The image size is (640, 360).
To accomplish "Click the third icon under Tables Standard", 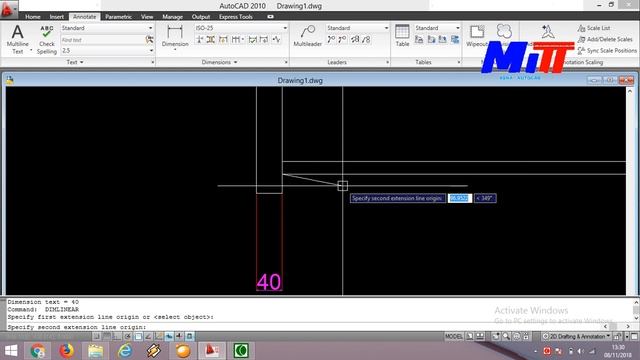I will (x=443, y=40).
